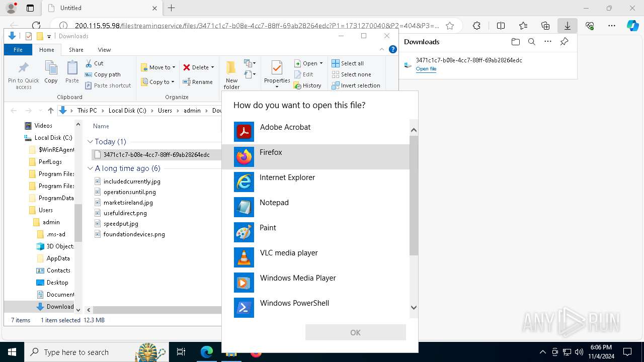Image resolution: width=644 pixels, height=362 pixels.
Task: Select marketsireland.jpg
Action: coord(128,203)
